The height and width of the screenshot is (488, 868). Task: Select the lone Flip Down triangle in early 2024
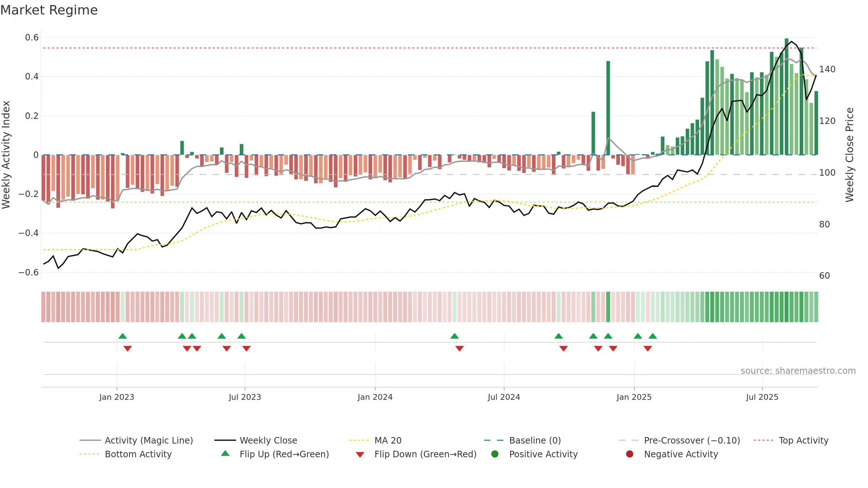(x=460, y=348)
